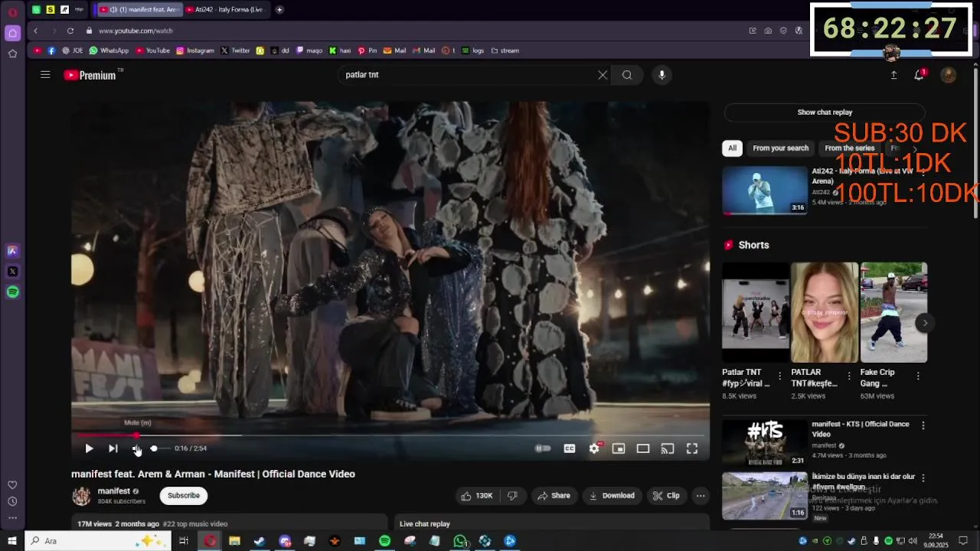Image resolution: width=980 pixels, height=551 pixels.
Task: Download the video
Action: tap(612, 496)
